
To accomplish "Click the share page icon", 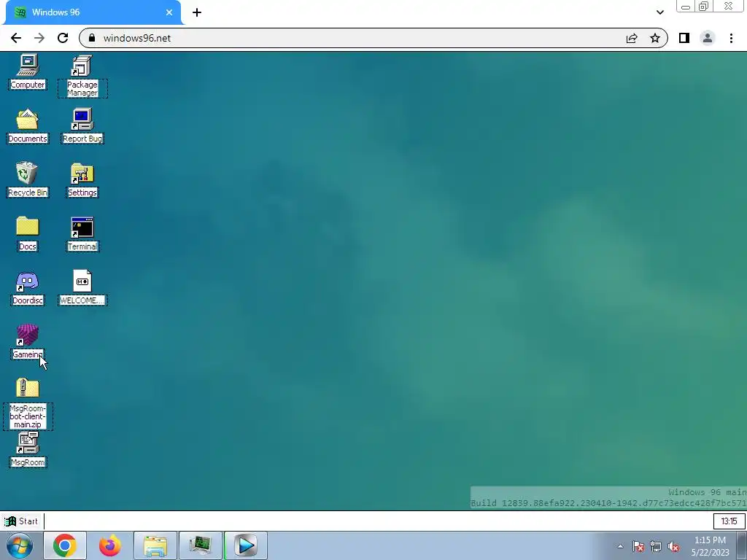I will click(632, 38).
